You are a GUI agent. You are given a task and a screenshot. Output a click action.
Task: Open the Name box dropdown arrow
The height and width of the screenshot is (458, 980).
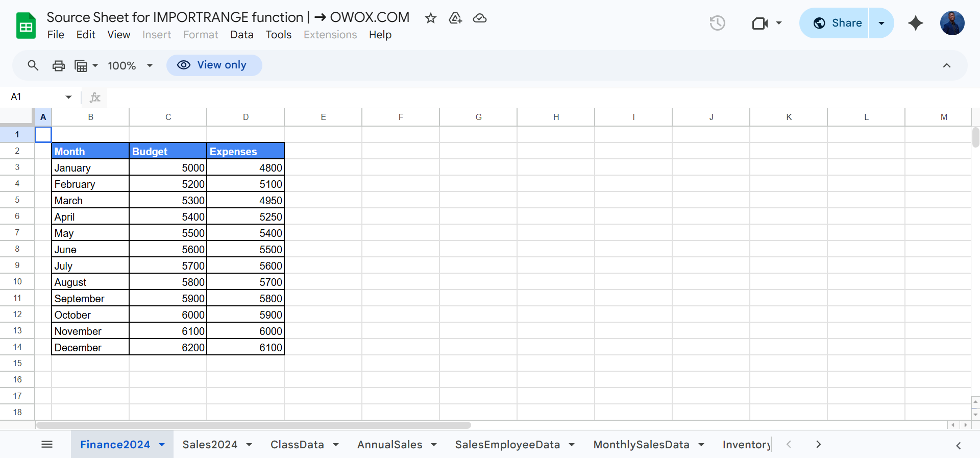coord(68,97)
